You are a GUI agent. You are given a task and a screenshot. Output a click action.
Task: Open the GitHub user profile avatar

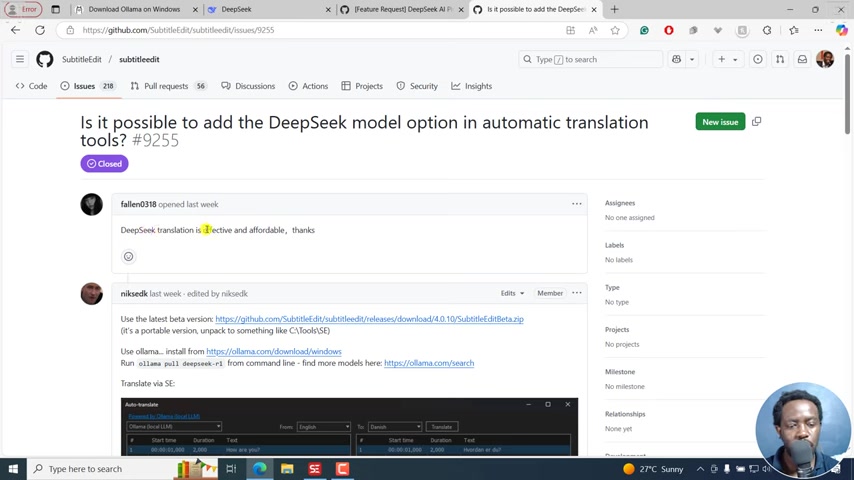click(x=825, y=59)
